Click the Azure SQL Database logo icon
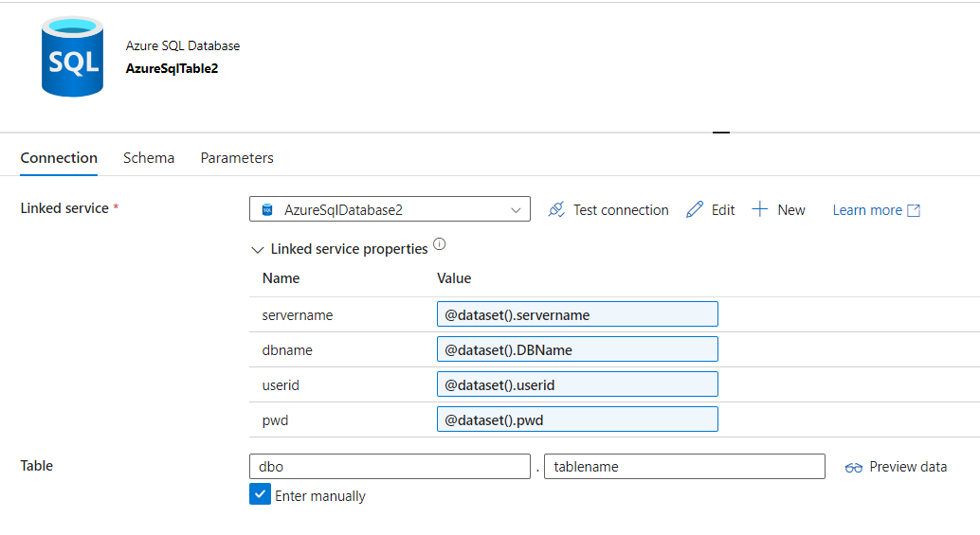The height and width of the screenshot is (535, 980). 72,57
